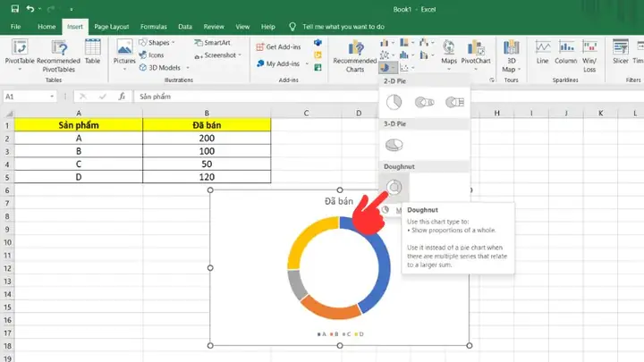Open the Data ribbon tab
Viewport: 644px width, 362px height.
tap(185, 27)
